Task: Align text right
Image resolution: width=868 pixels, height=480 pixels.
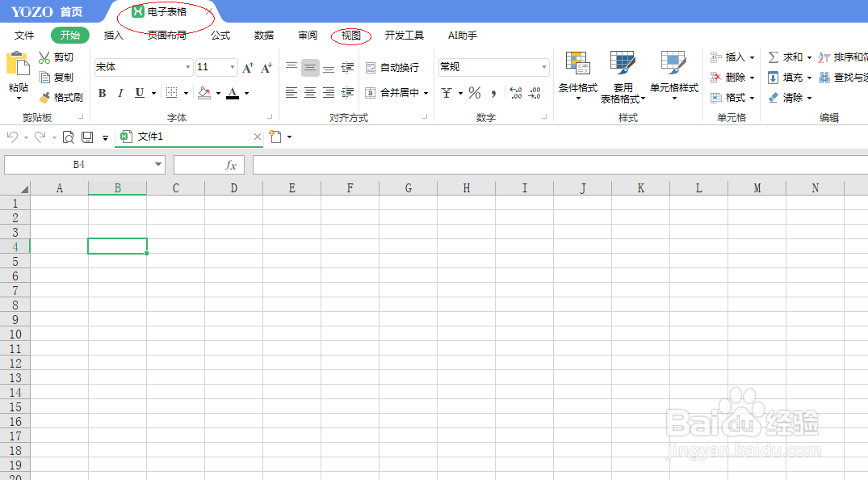Action: pyautogui.click(x=329, y=93)
